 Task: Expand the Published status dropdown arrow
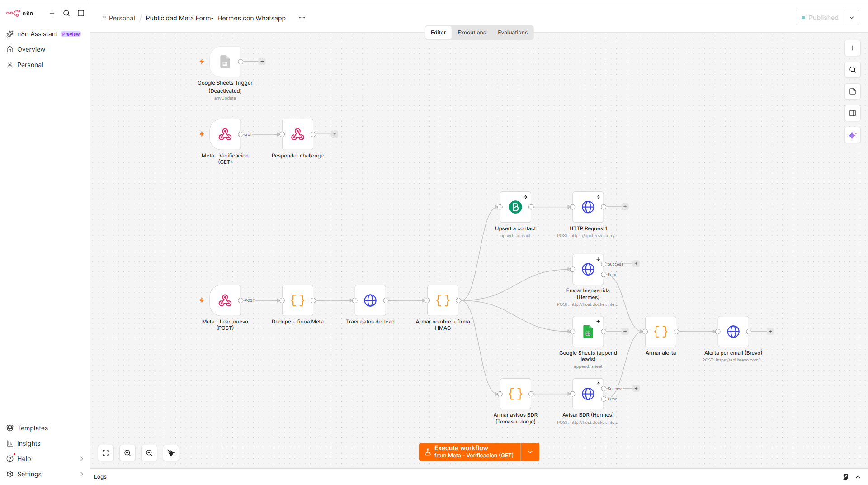[852, 18]
